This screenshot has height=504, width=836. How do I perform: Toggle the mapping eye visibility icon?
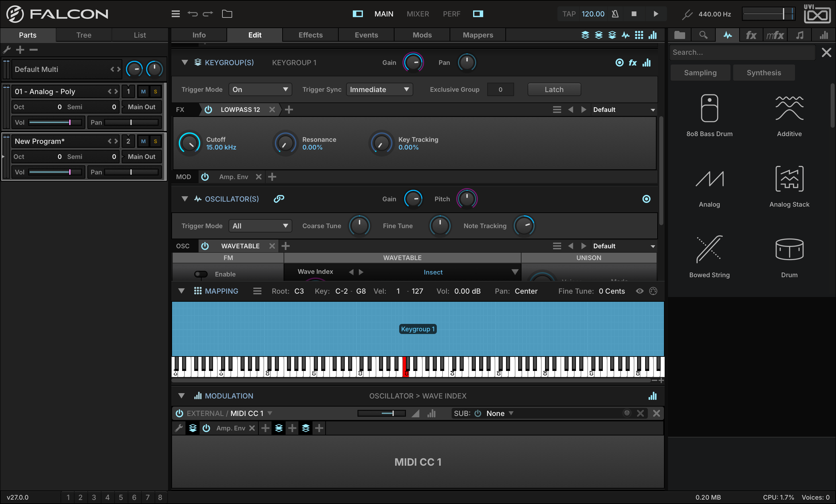point(639,291)
